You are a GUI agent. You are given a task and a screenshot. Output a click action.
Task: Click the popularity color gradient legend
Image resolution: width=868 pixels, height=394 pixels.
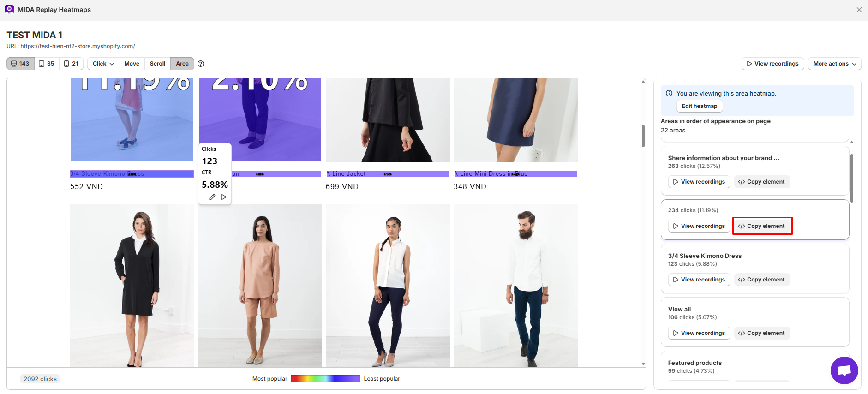325,379
